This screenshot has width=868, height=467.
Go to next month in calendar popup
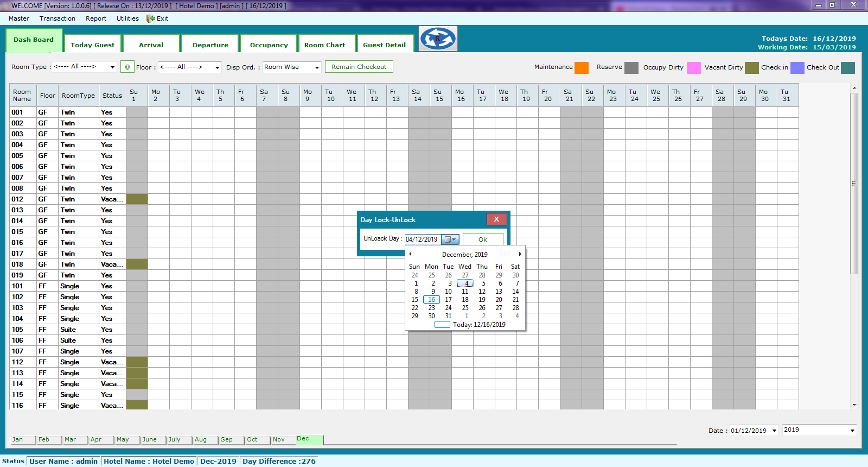(x=520, y=254)
